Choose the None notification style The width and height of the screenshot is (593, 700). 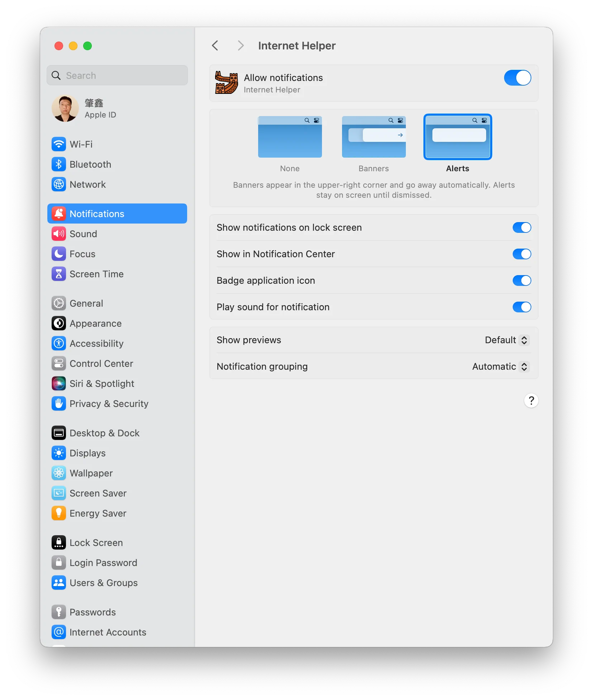tap(290, 137)
